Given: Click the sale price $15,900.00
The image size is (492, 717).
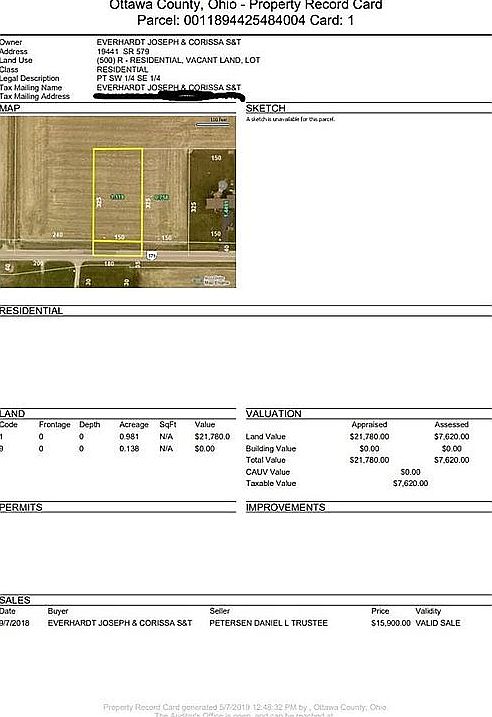Looking at the screenshot, I should (x=390, y=623).
